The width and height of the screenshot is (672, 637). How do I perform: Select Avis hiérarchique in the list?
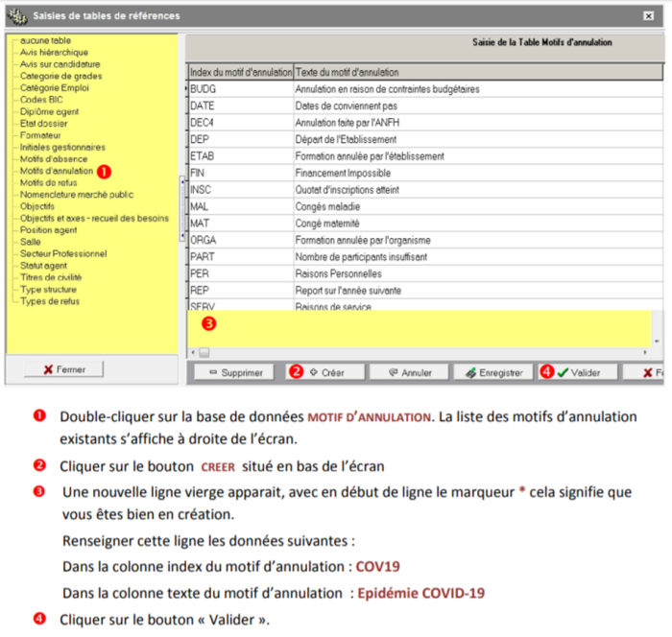52,53
